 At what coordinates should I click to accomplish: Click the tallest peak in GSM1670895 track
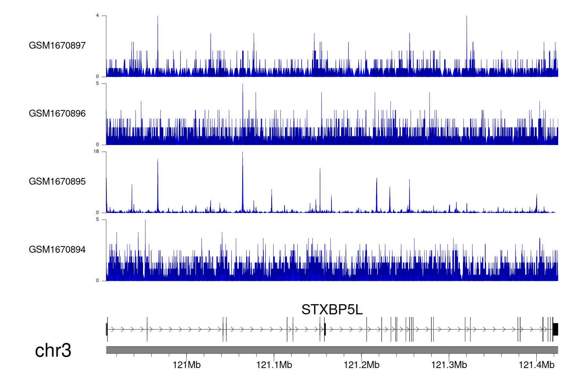point(243,157)
